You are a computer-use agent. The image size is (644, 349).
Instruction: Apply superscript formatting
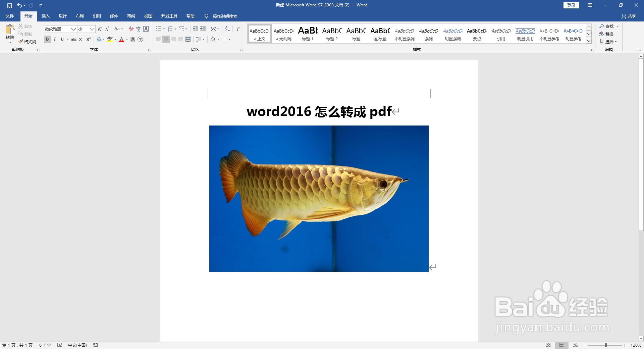tap(89, 39)
